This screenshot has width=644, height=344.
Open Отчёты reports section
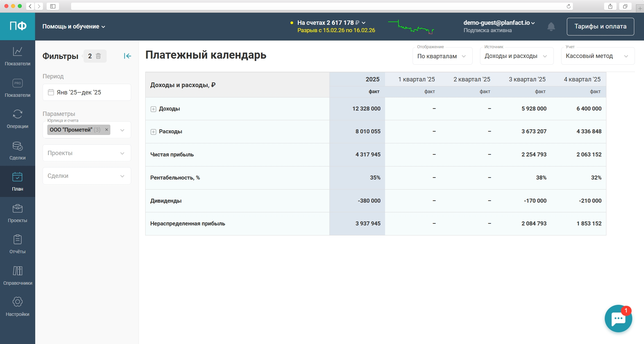click(x=17, y=244)
